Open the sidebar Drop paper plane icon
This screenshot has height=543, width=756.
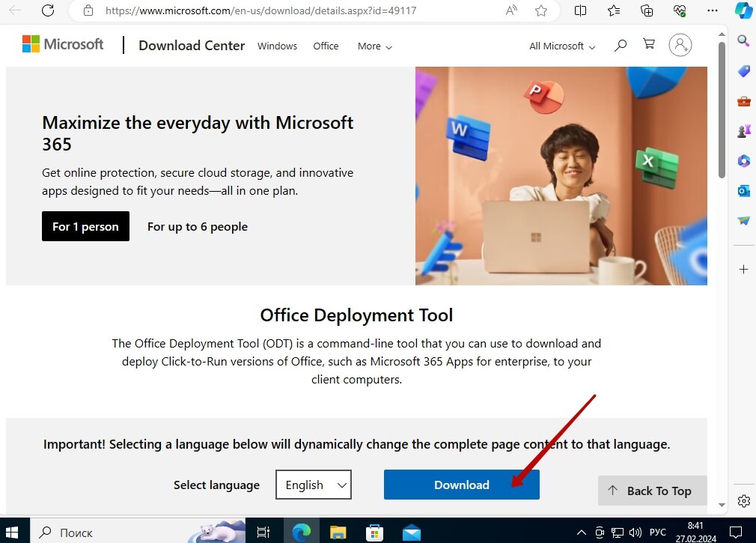coord(743,220)
